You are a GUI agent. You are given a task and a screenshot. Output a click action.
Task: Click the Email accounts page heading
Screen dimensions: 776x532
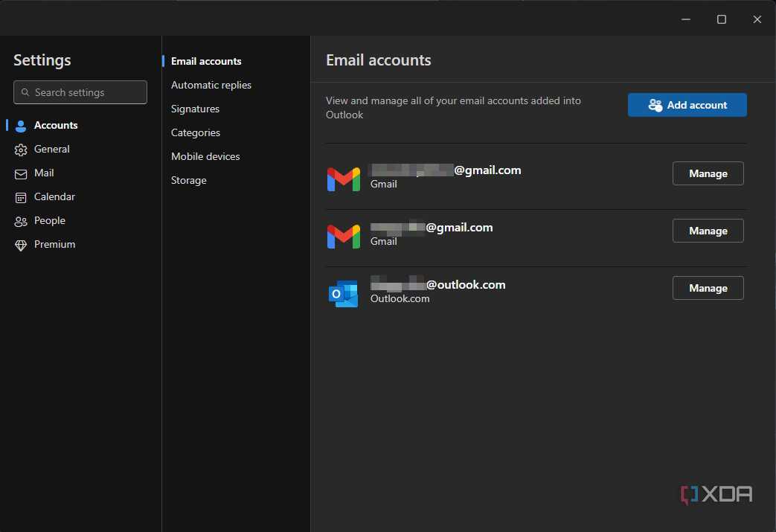[379, 60]
